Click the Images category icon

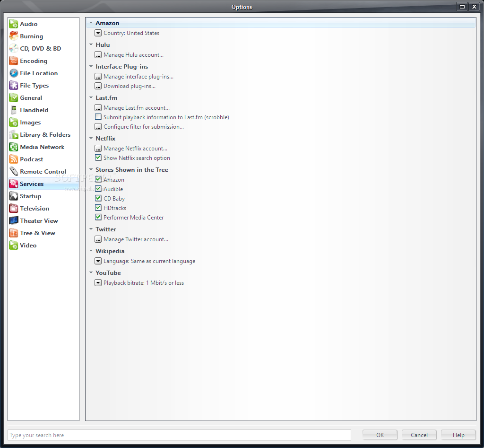pyautogui.click(x=14, y=123)
